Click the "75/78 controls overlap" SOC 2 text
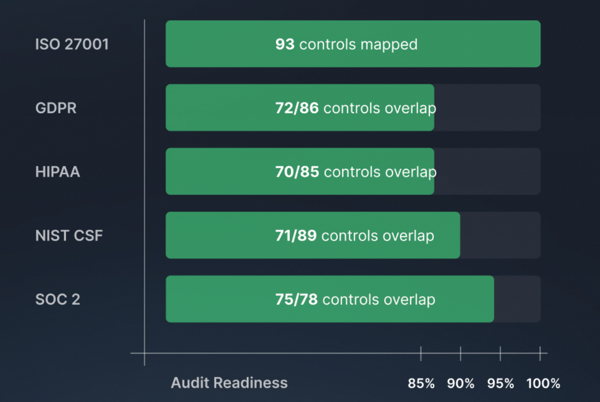Screen dimensions: 600x402 355,299
